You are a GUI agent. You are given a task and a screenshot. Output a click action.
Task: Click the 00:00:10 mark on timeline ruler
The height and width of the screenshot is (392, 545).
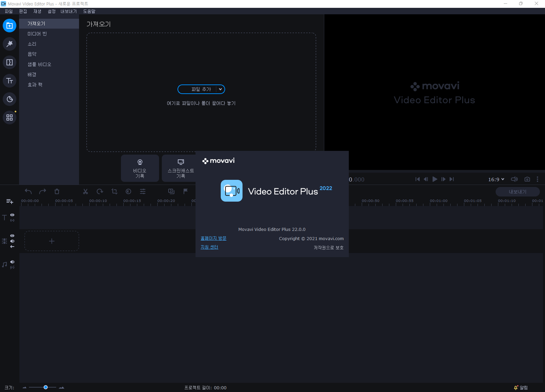(x=98, y=201)
